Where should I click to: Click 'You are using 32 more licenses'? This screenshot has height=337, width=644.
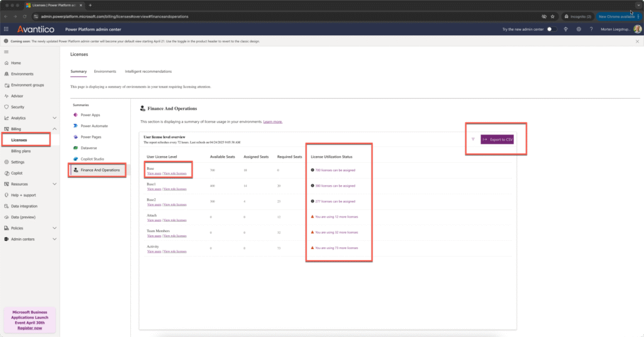336,233
